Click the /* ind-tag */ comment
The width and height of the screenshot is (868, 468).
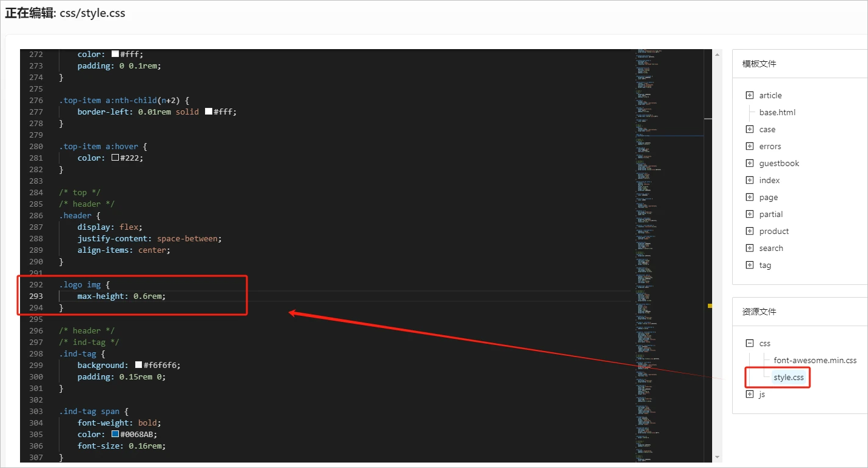tap(89, 342)
